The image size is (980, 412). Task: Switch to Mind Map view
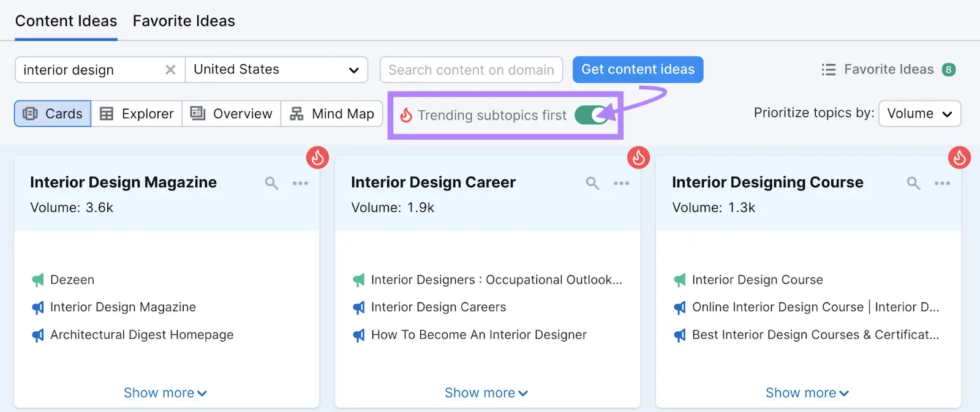332,114
